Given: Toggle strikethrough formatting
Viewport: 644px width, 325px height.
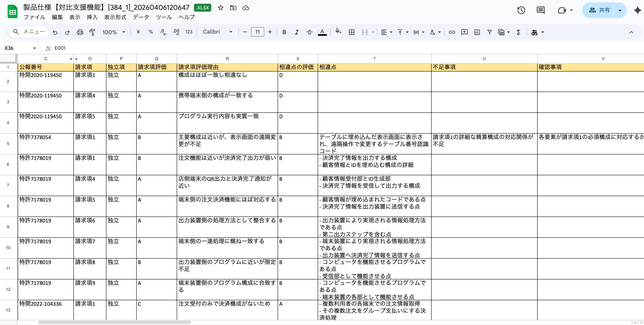Looking at the screenshot, I should (309, 32).
